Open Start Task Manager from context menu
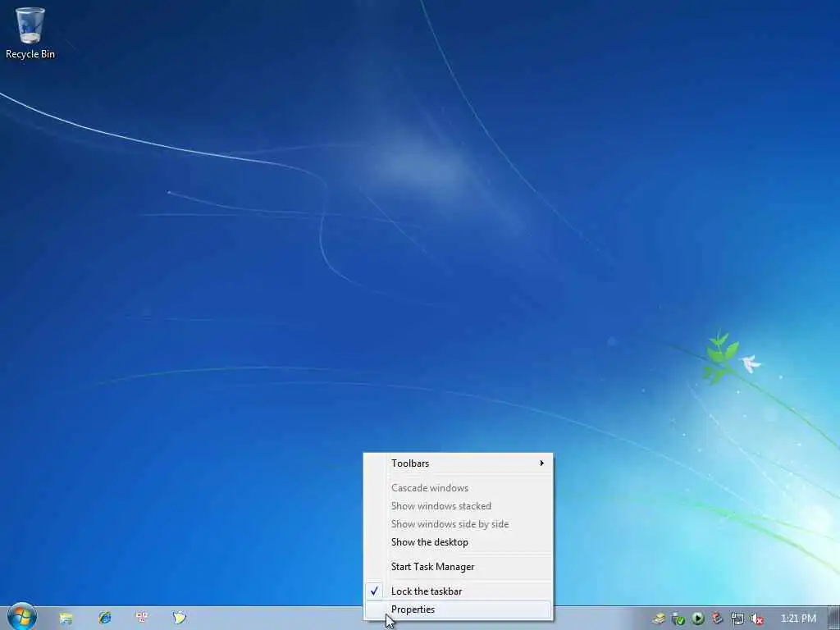Image resolution: width=840 pixels, height=630 pixels. [458, 567]
